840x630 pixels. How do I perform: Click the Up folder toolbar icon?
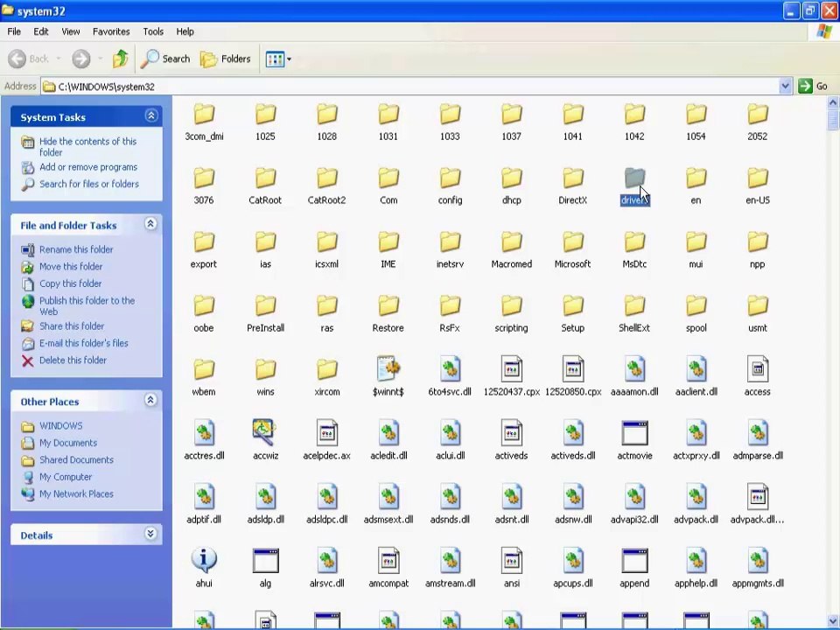pyautogui.click(x=120, y=59)
